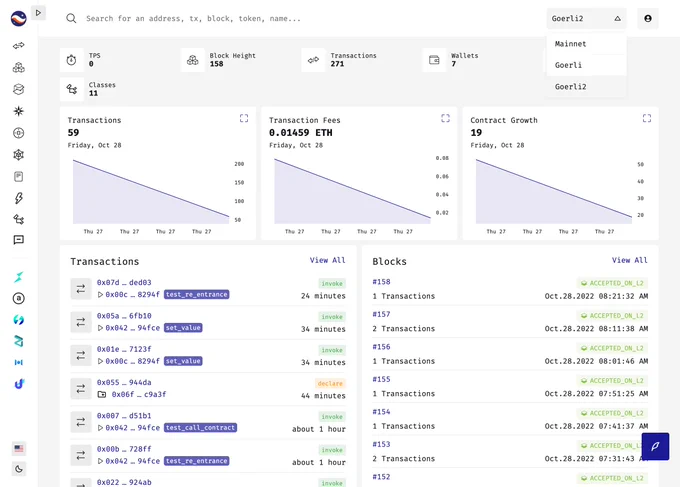This screenshot has height=487, width=680.
Task: Click the timestamp Oct.28.2022 08:21:32 AM
Action: (596, 296)
